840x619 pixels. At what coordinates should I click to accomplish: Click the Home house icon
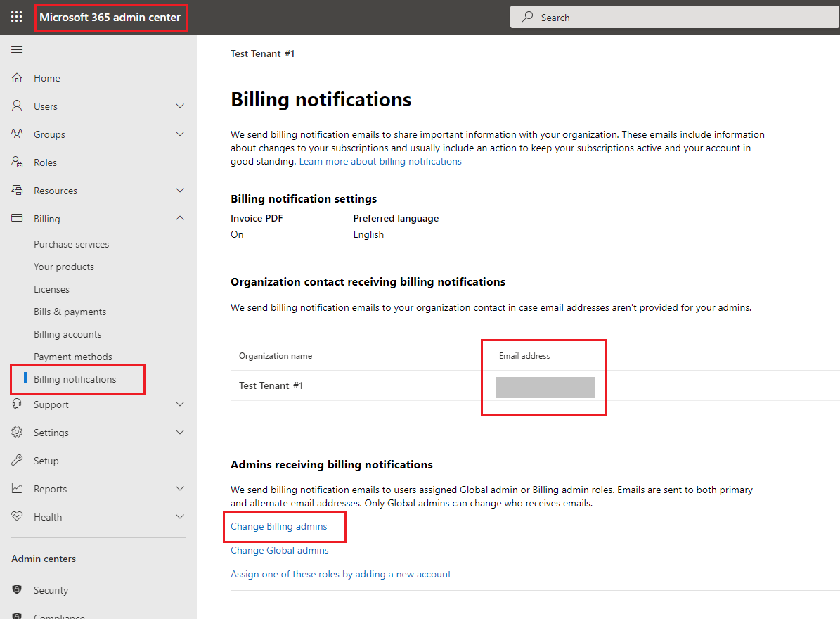pyautogui.click(x=17, y=77)
